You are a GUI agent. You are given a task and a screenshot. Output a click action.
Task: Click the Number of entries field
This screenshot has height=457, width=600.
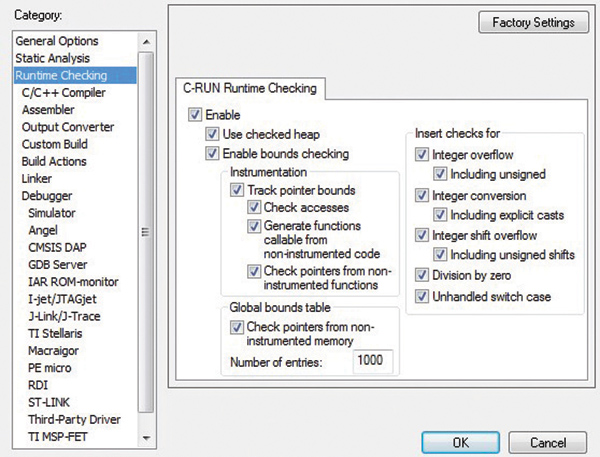373,361
